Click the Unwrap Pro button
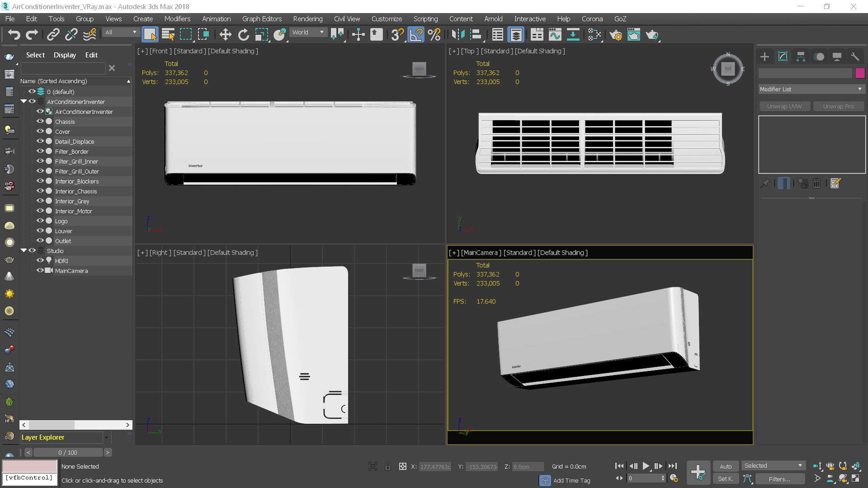This screenshot has width=868, height=488. click(x=838, y=106)
